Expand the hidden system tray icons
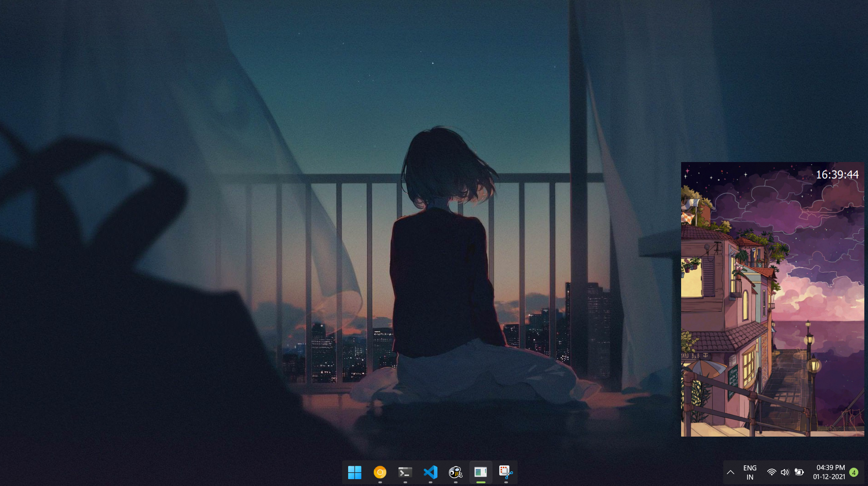The width and height of the screenshot is (868, 486). point(731,472)
